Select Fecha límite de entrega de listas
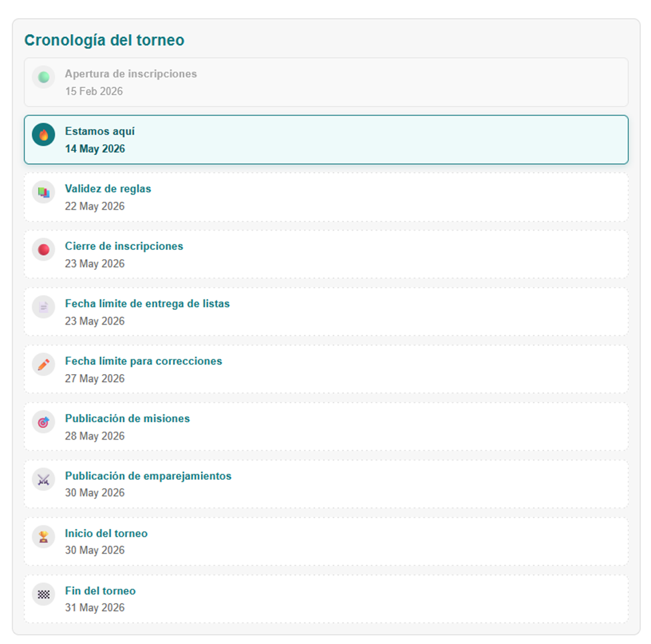 (x=148, y=304)
